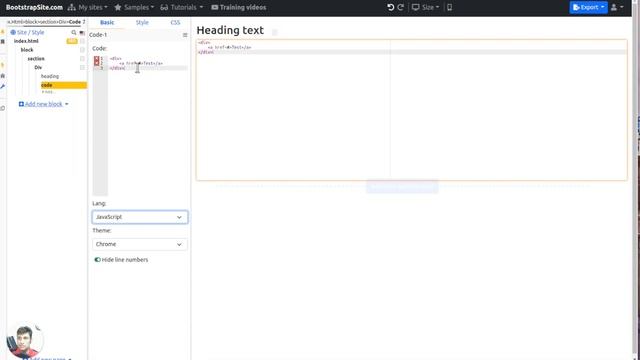
Task: Click the wrench icon in left sidebar
Action: coord(3,87)
